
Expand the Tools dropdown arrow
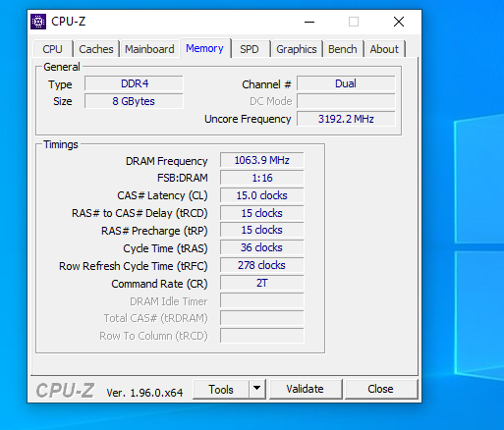257,390
